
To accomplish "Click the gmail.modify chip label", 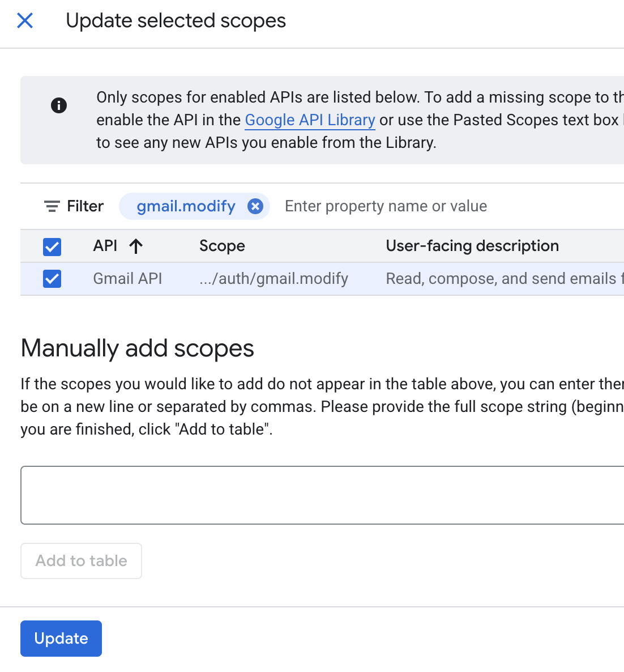I will (186, 206).
